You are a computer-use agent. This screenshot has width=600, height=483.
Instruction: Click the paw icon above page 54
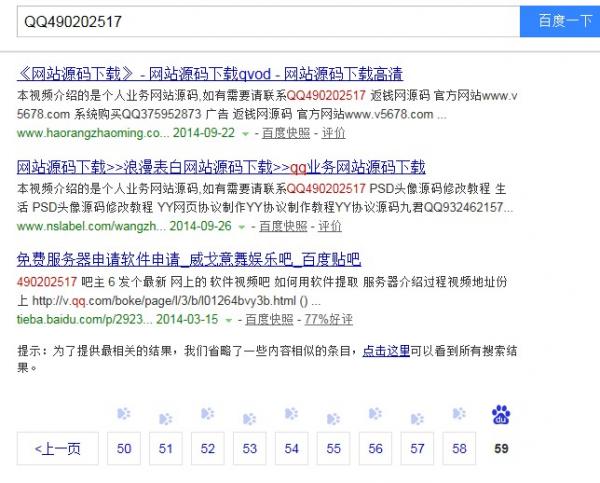click(x=292, y=414)
